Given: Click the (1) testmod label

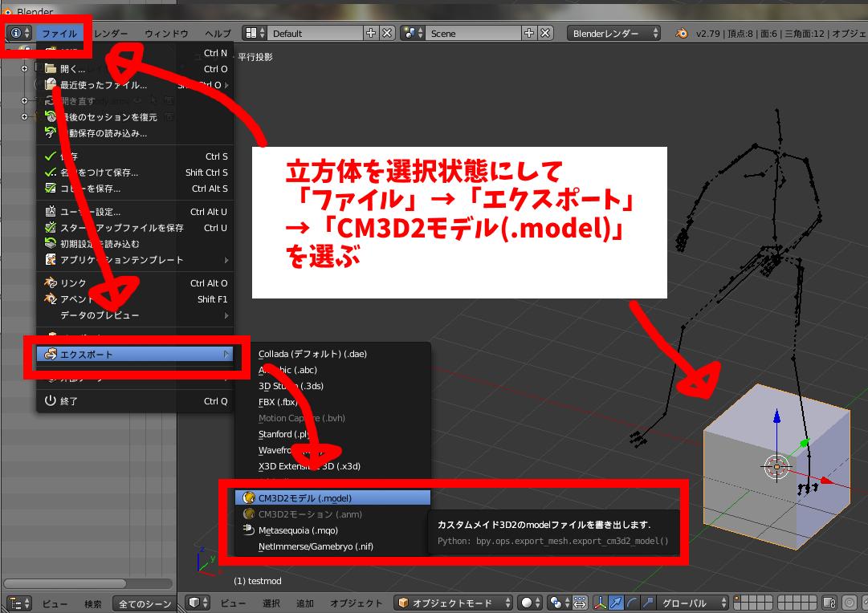Looking at the screenshot, I should [258, 581].
